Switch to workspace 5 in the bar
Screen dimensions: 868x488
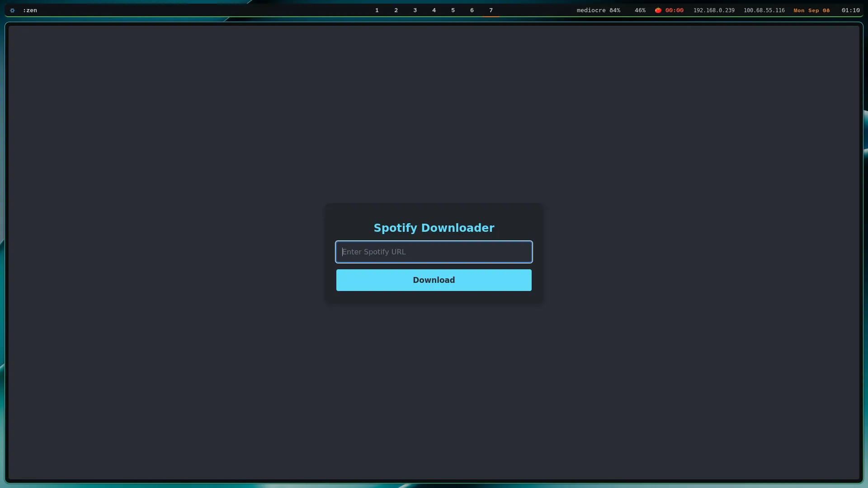point(453,10)
